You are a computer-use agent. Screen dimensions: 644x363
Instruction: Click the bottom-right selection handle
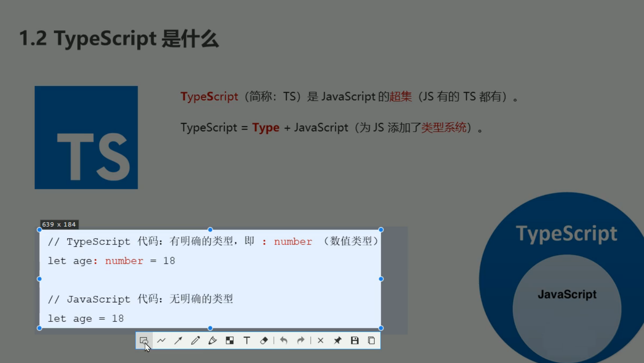pos(381,328)
